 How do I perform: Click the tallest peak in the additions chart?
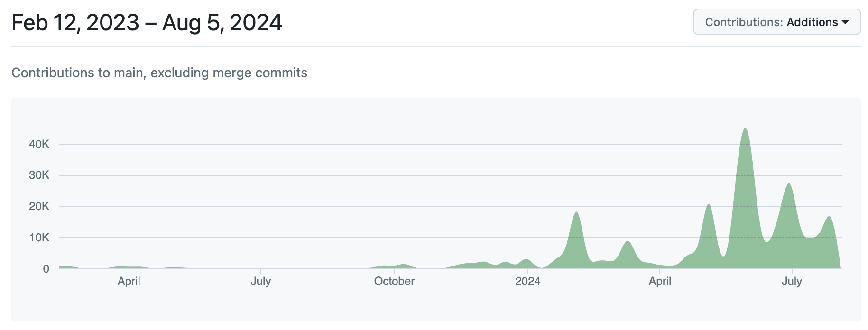click(745, 129)
